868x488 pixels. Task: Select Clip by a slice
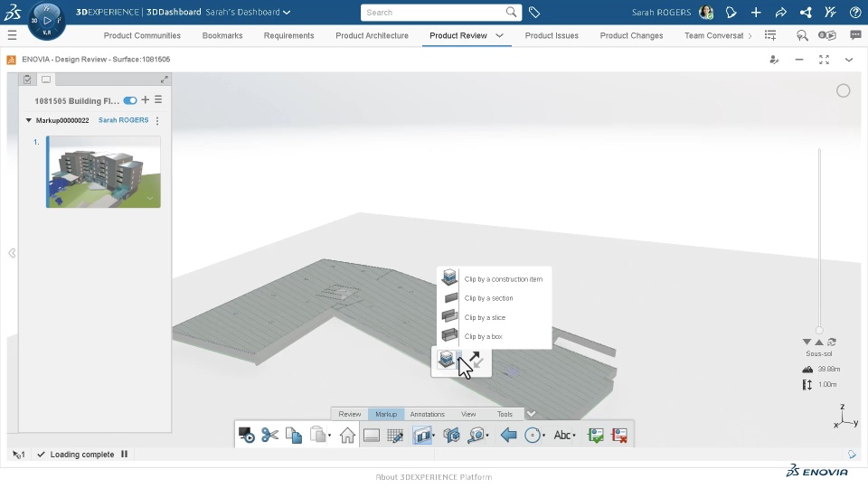click(x=494, y=317)
